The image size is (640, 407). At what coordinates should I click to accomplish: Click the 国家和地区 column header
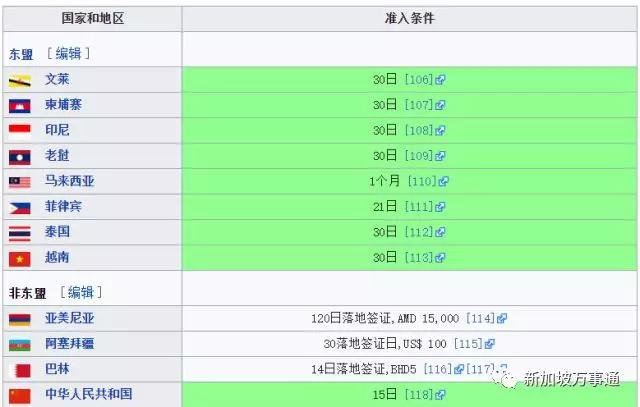point(92,18)
